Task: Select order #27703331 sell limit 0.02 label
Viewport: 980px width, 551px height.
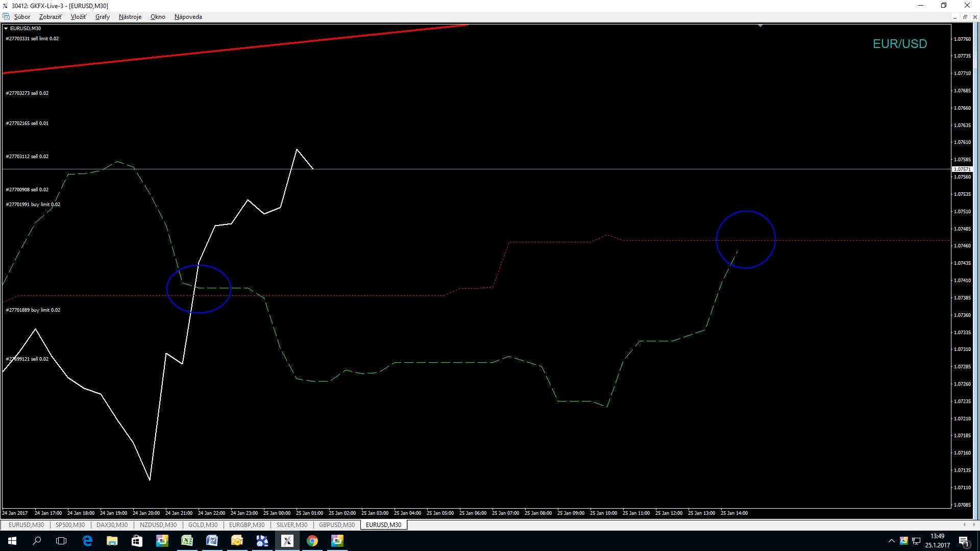Action: pyautogui.click(x=32, y=39)
